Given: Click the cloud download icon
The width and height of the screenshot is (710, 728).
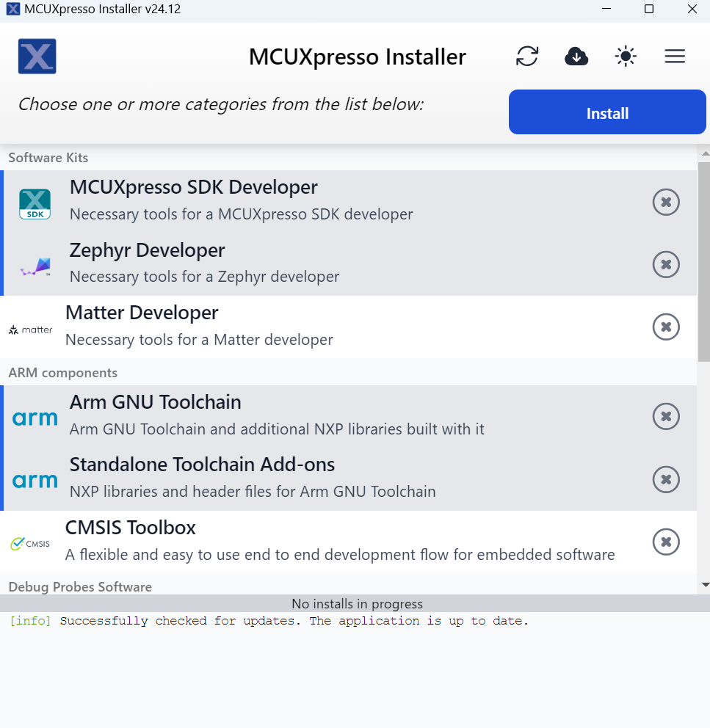Looking at the screenshot, I should pyautogui.click(x=576, y=57).
